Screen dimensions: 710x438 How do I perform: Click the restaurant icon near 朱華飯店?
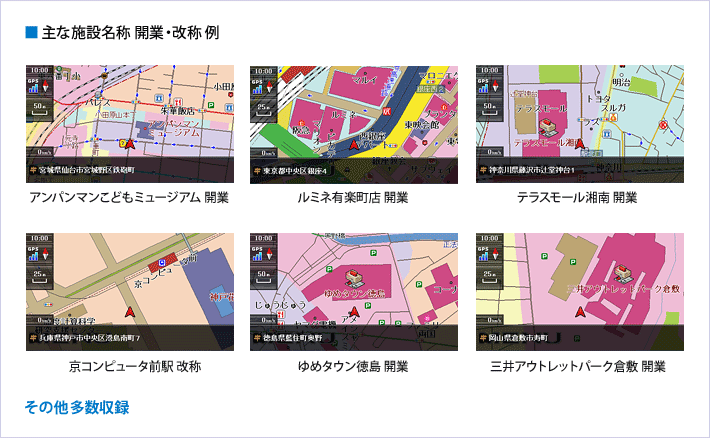[178, 101]
